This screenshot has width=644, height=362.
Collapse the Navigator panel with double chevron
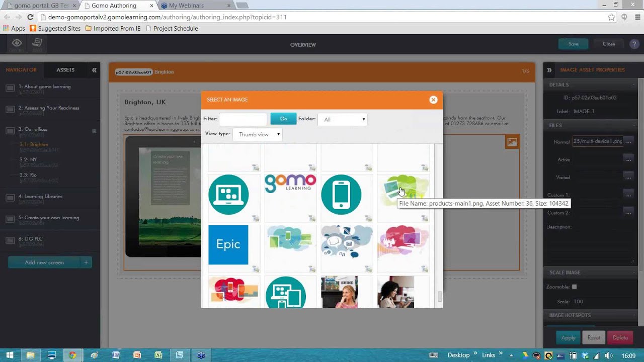(94, 70)
